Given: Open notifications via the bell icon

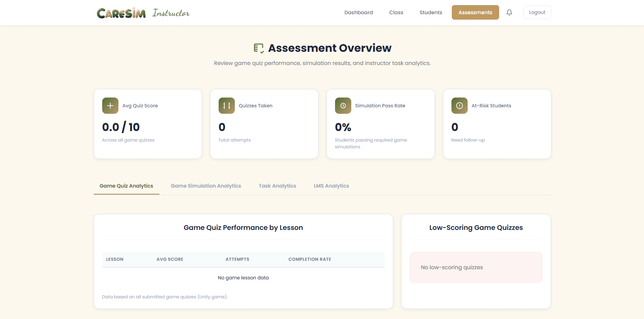Looking at the screenshot, I should [509, 12].
